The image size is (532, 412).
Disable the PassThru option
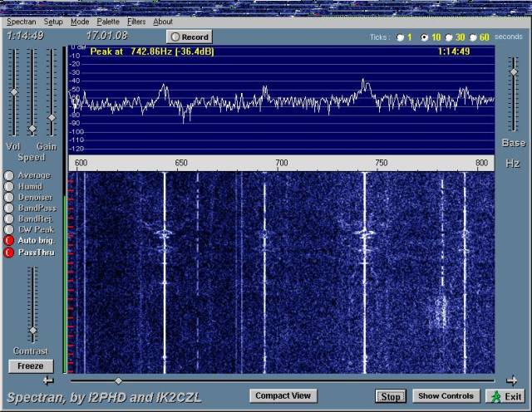[x=9, y=253]
